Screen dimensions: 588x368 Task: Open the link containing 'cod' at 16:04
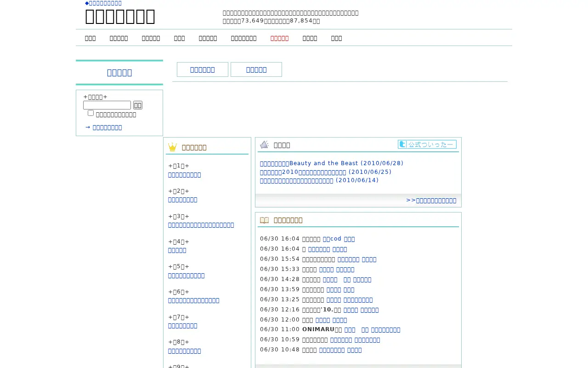tap(332, 239)
